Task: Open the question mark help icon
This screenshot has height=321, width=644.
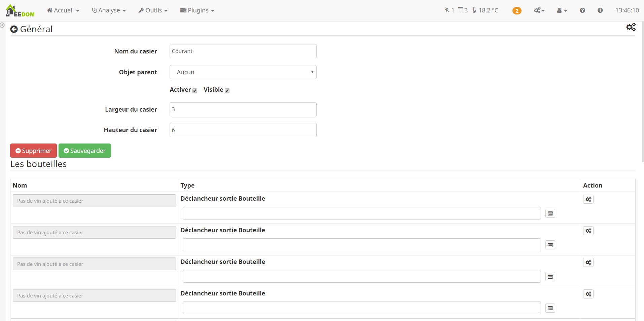Action: coord(582,10)
